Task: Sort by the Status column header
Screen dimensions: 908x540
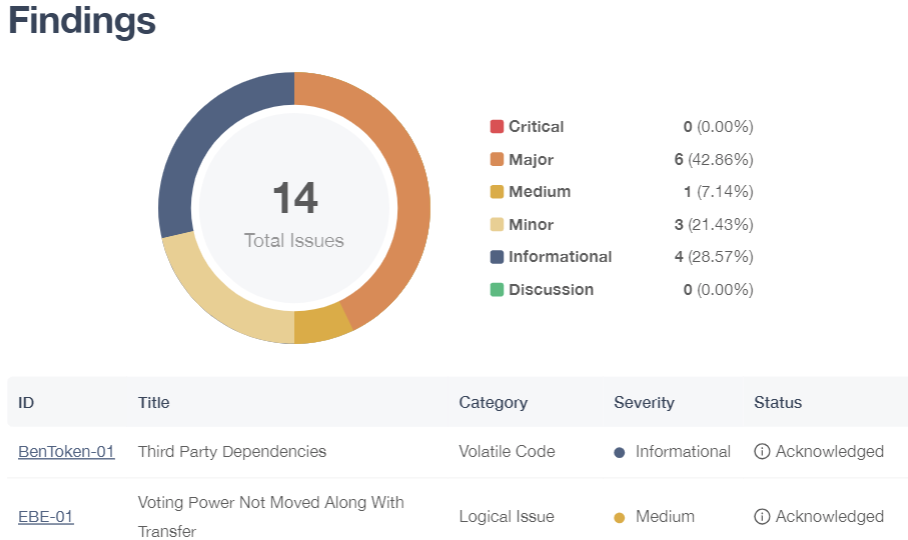Action: (x=778, y=402)
